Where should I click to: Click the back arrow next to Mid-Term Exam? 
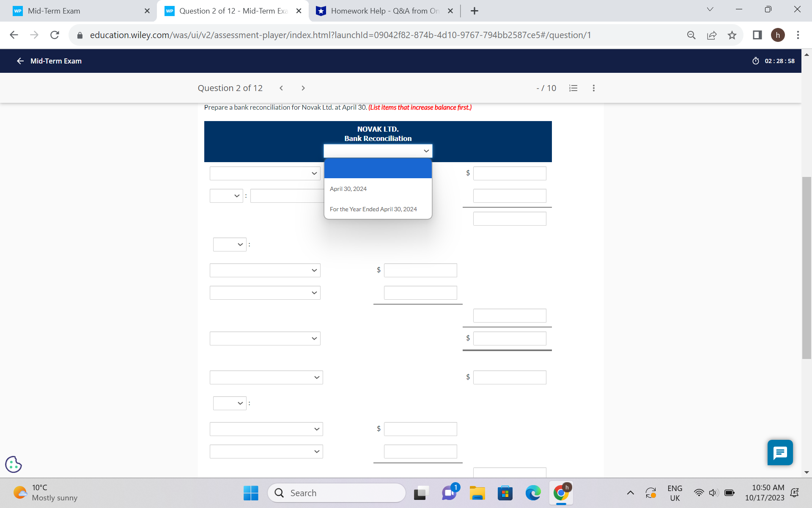(x=20, y=61)
